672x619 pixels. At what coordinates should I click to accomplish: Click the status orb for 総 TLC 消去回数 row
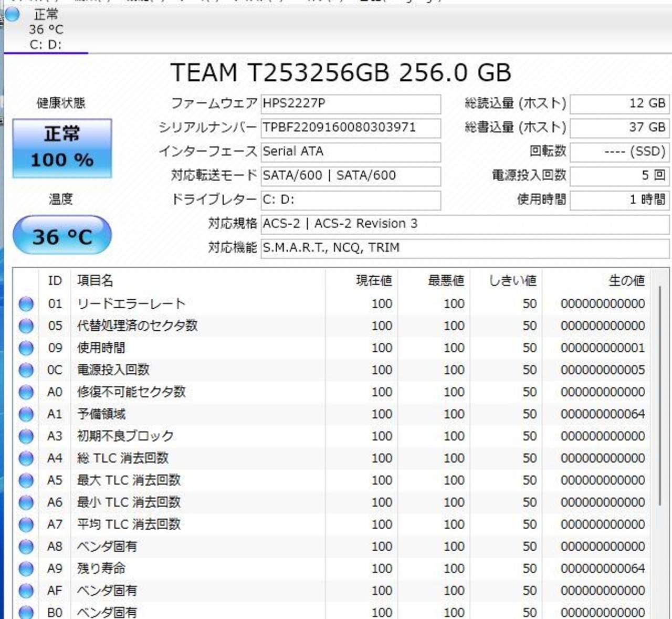click(x=26, y=458)
